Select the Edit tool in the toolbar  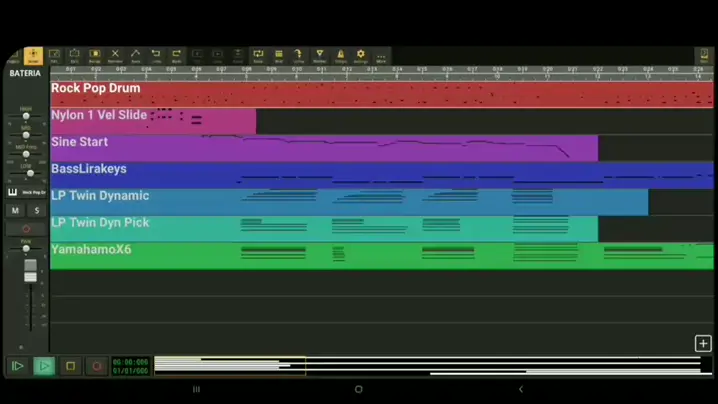[54, 55]
